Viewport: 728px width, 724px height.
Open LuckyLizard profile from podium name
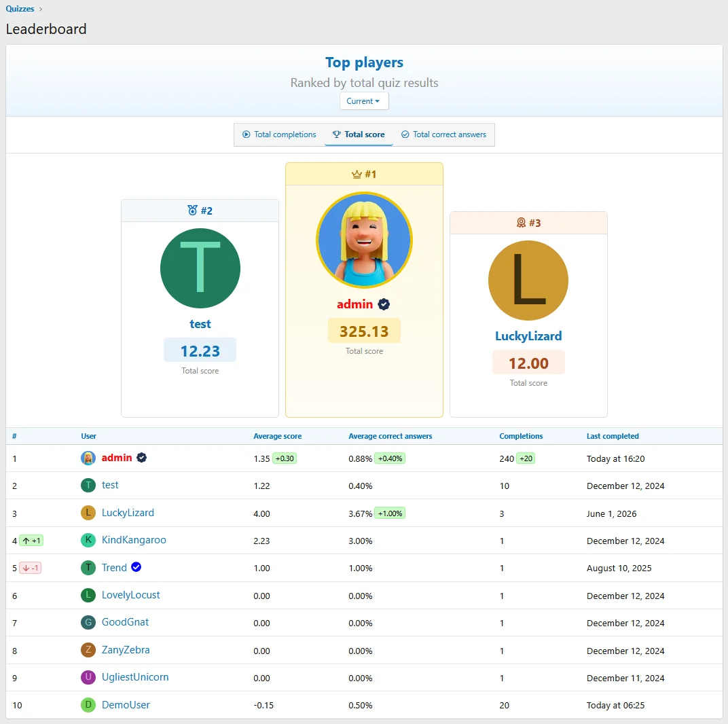[528, 336]
